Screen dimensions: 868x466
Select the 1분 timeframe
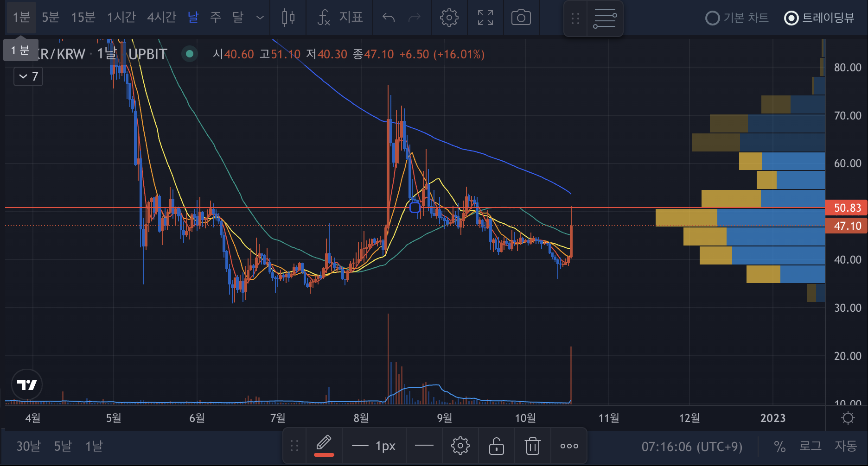[21, 18]
